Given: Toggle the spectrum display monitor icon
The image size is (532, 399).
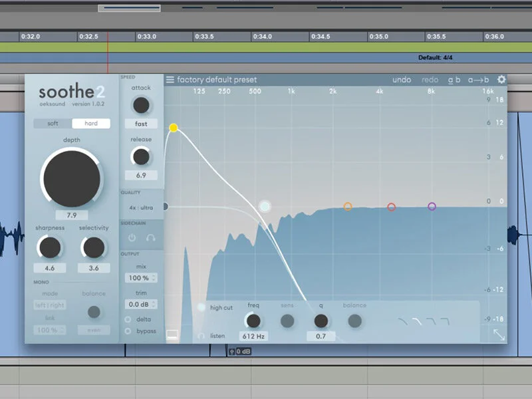Looking at the screenshot, I should [x=172, y=334].
